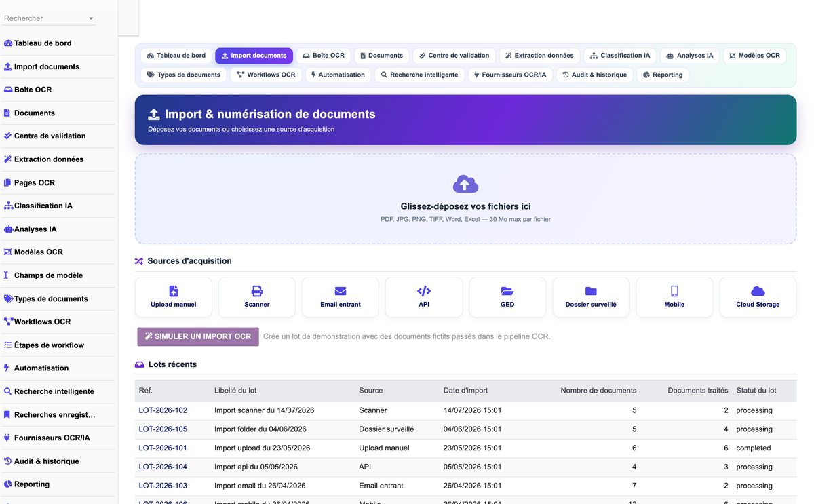Image resolution: width=814 pixels, height=504 pixels.
Task: Select the Scanner printer icon
Action: pos(257,291)
